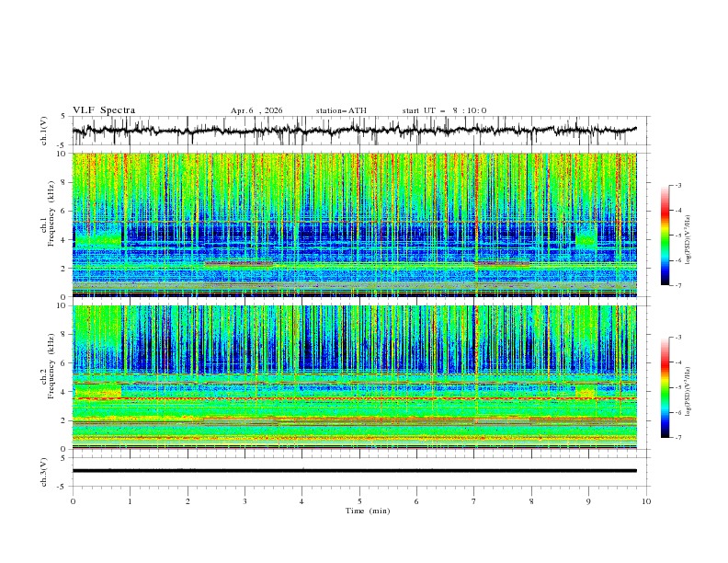Select the date label "Apr.6 , 2026"
This screenshot has width=728, height=563.
[x=256, y=110]
